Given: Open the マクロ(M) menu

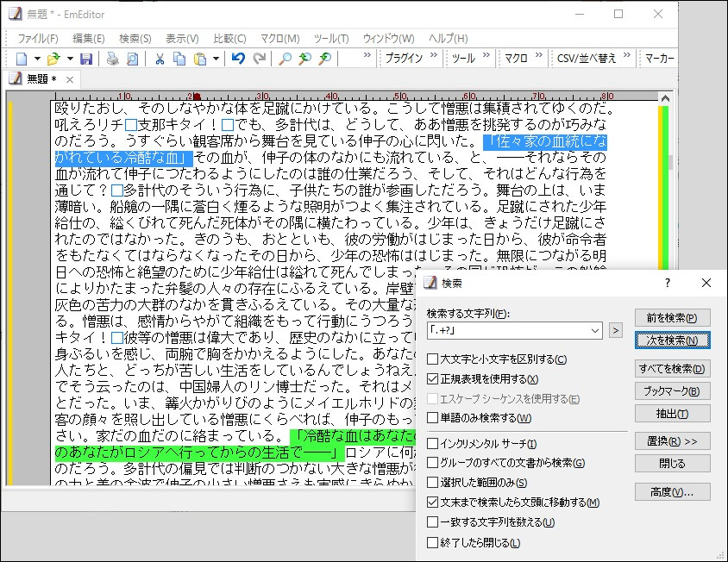Looking at the screenshot, I should (280, 39).
